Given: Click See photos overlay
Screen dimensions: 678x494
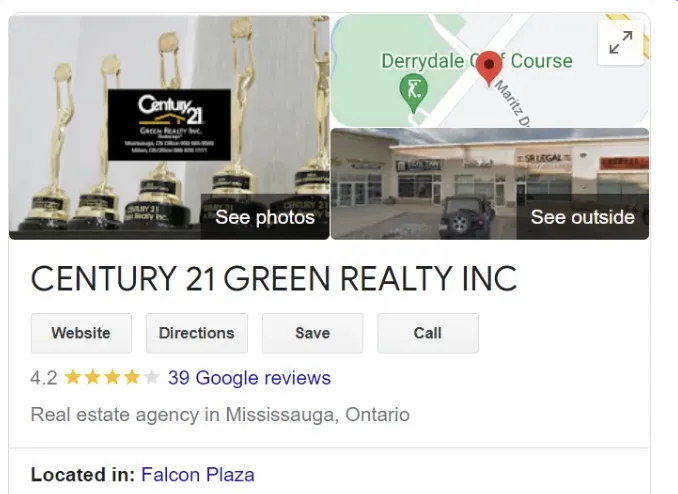Looking at the screenshot, I should click(265, 217).
